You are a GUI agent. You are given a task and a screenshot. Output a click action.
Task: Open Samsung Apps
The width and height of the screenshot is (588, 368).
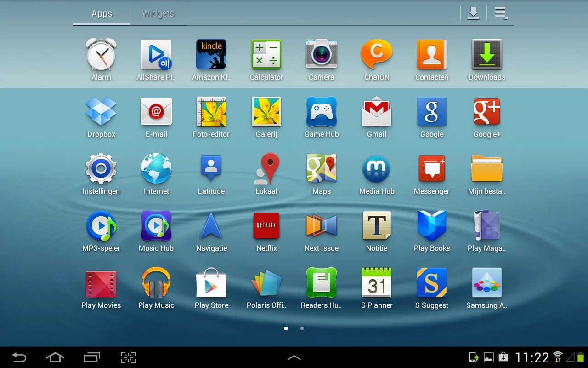487,283
